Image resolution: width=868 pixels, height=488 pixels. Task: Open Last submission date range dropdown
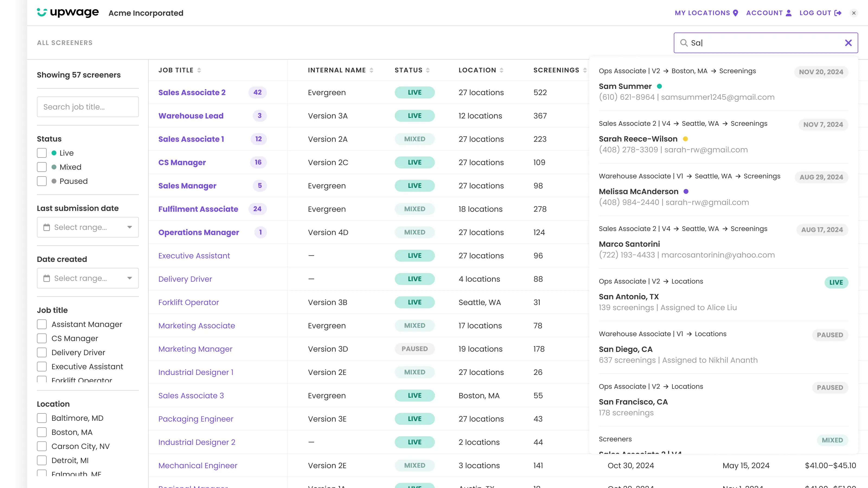click(88, 227)
